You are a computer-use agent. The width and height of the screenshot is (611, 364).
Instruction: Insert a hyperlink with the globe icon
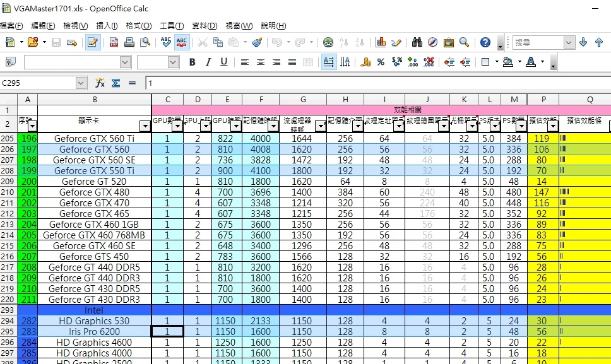click(x=328, y=42)
